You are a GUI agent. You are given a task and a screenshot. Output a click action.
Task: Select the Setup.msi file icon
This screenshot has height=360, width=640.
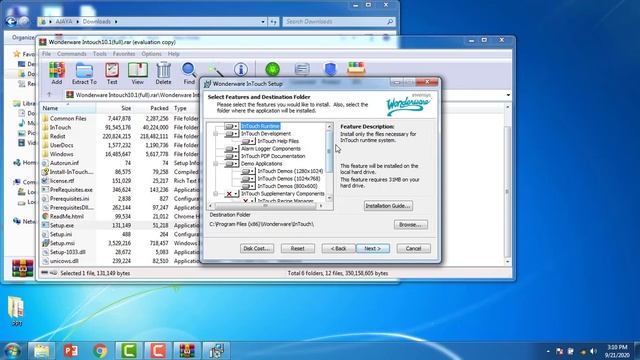click(x=45, y=243)
